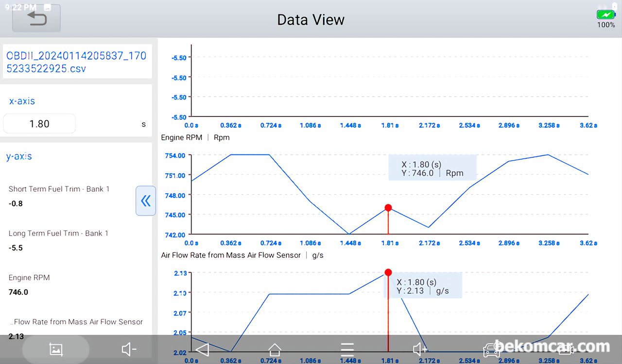Open recent apps three-line icon

[347, 349]
